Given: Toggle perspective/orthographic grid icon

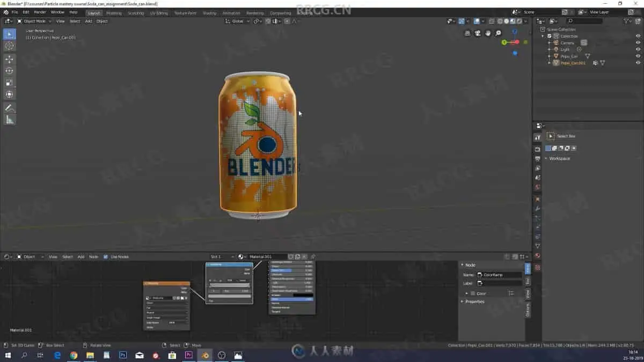Looking at the screenshot, I should (467, 33).
